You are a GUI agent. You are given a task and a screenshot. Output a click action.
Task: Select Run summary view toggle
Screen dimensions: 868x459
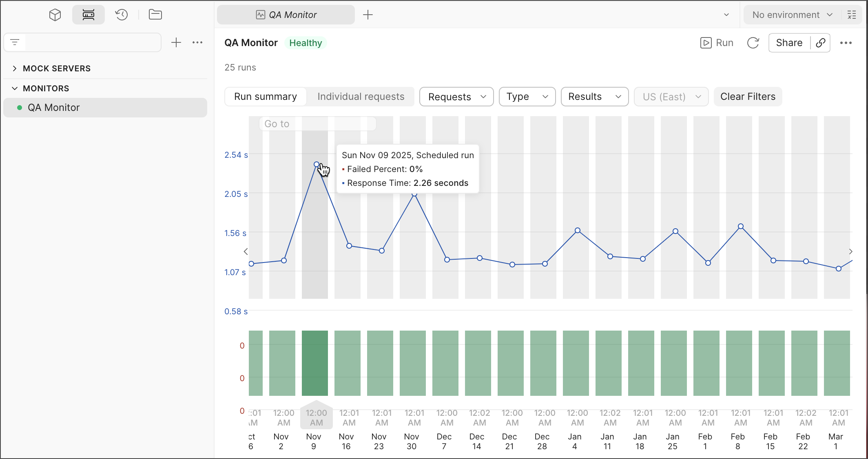[266, 97]
